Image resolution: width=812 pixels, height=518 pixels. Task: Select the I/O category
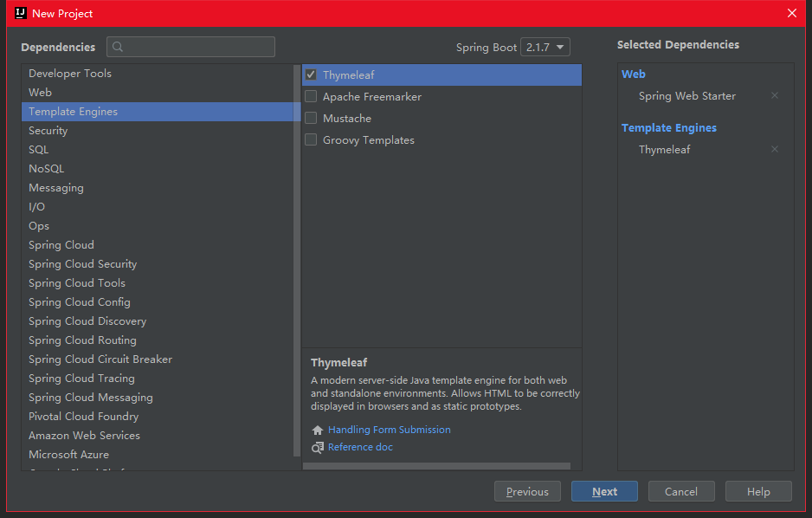pyautogui.click(x=158, y=207)
